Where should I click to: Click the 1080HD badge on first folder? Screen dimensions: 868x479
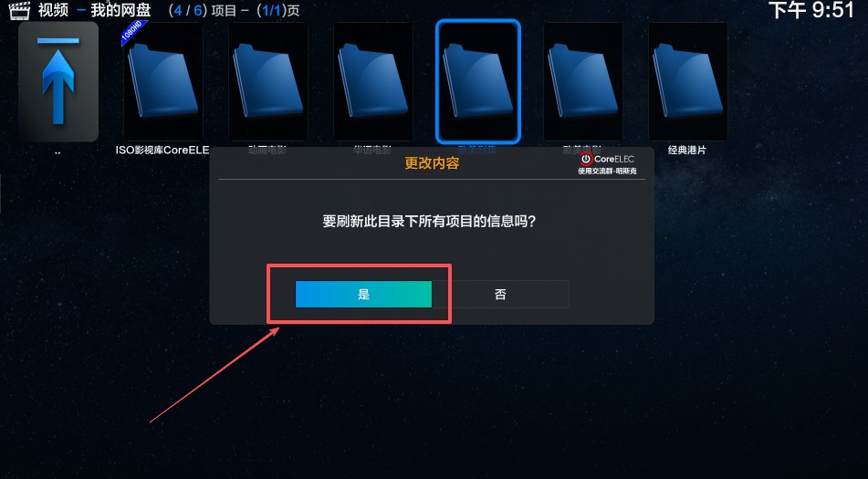tap(133, 32)
